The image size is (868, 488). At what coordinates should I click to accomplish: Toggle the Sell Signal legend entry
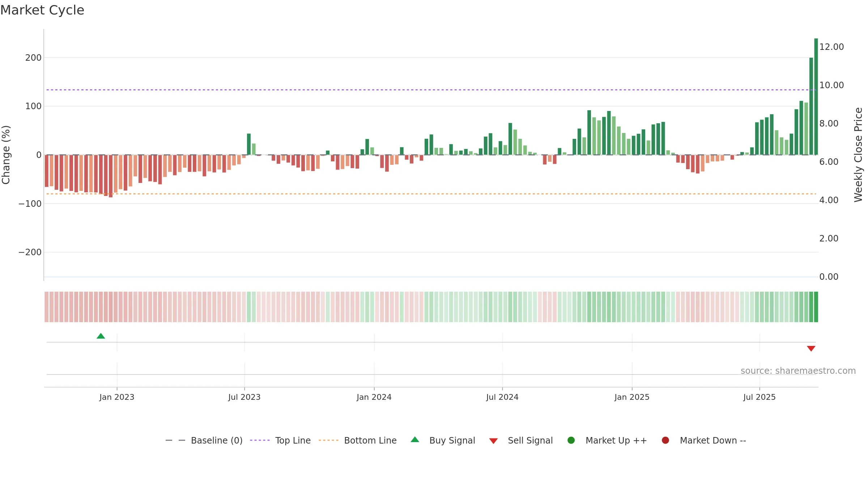(x=521, y=440)
